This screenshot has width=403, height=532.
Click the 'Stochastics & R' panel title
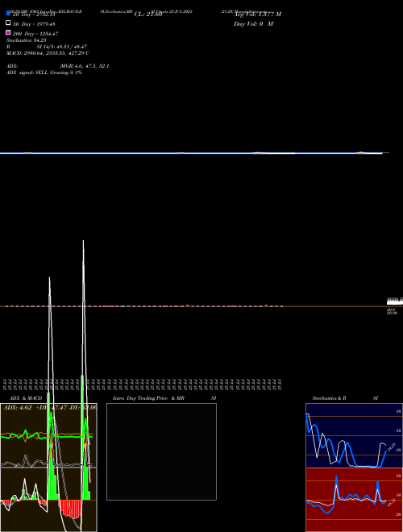(x=329, y=398)
